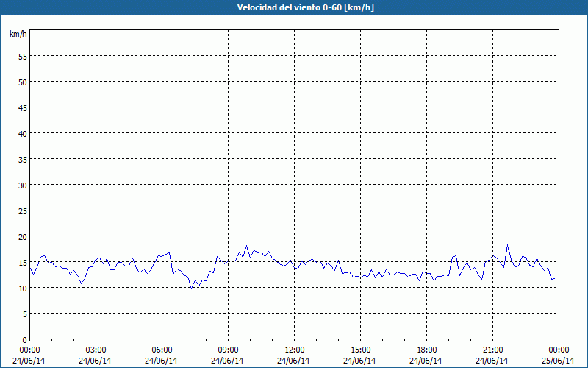This screenshot has width=588, height=368.
Task: Click the 25 value on the y-axis
Action: [x=23, y=210]
